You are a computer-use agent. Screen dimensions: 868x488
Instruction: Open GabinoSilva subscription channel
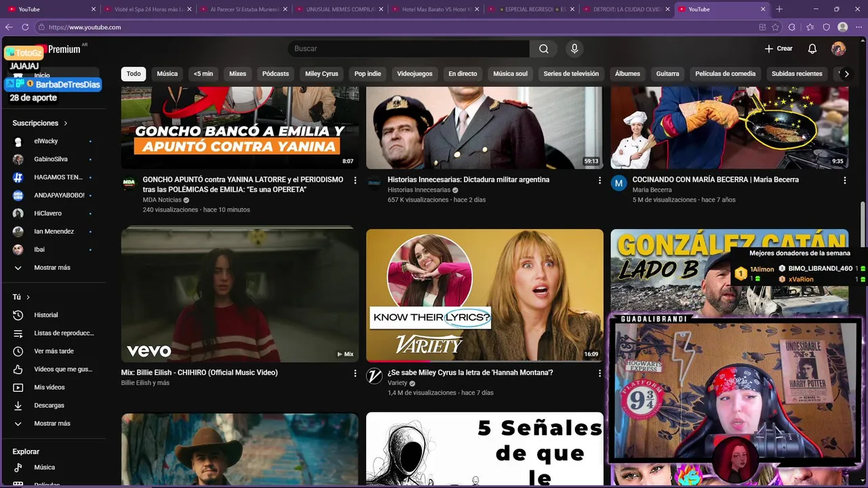click(53, 159)
